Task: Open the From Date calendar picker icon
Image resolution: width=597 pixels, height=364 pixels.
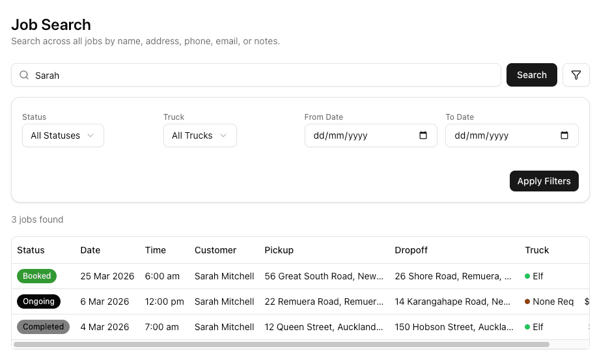Action: click(423, 135)
